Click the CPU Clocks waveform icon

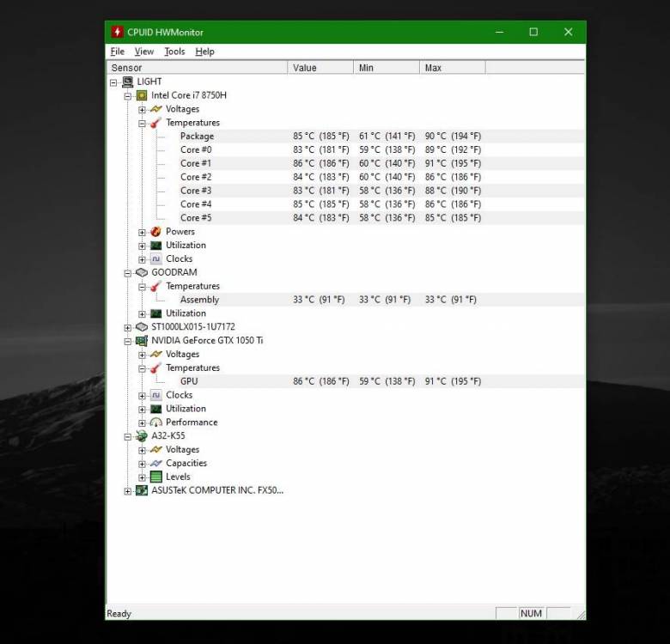click(x=156, y=258)
